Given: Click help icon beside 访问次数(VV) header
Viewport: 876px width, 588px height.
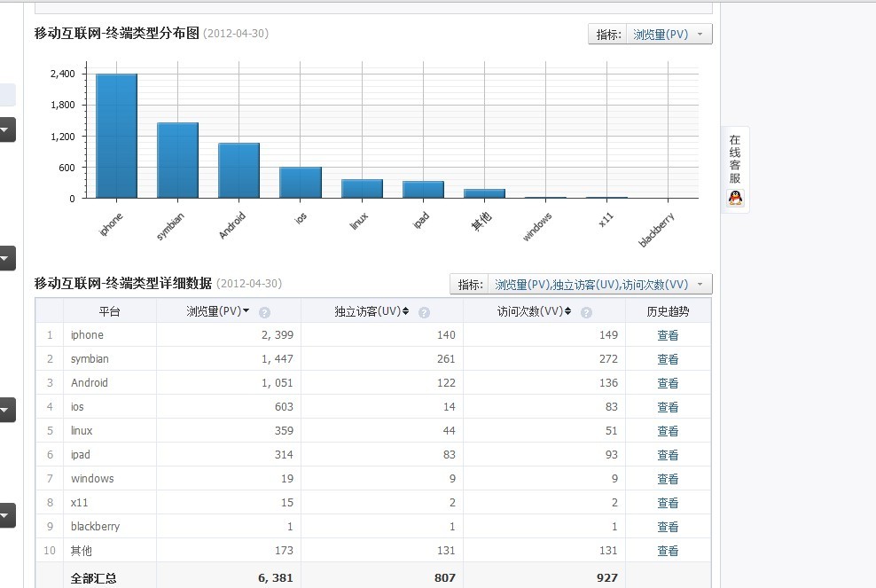Looking at the screenshot, I should 586,312.
